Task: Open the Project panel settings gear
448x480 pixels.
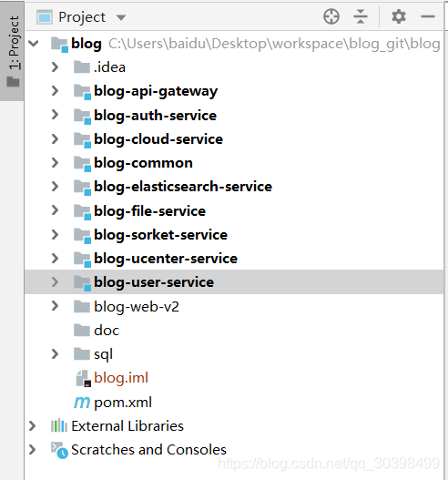Action: coord(399,16)
